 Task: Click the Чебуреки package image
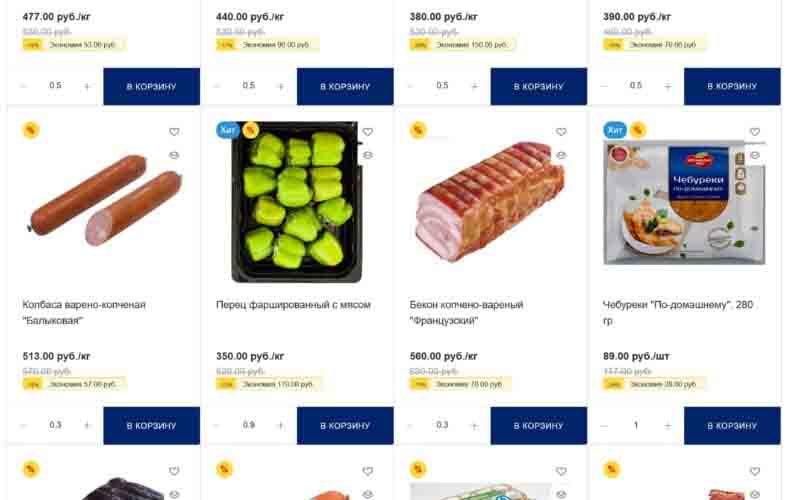(685, 203)
